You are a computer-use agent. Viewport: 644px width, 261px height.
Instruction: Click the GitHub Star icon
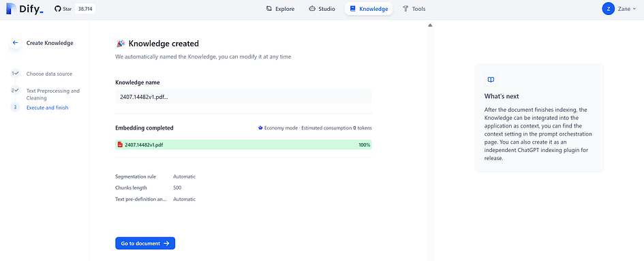pos(57,9)
